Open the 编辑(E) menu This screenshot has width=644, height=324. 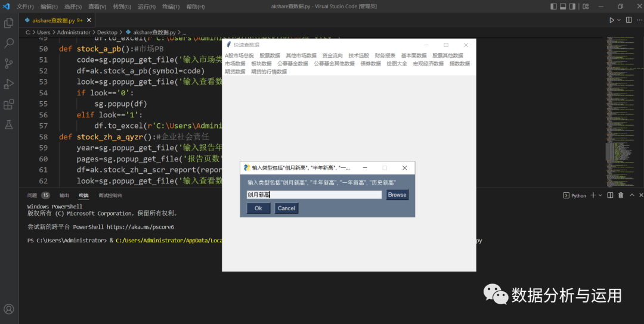point(49,7)
